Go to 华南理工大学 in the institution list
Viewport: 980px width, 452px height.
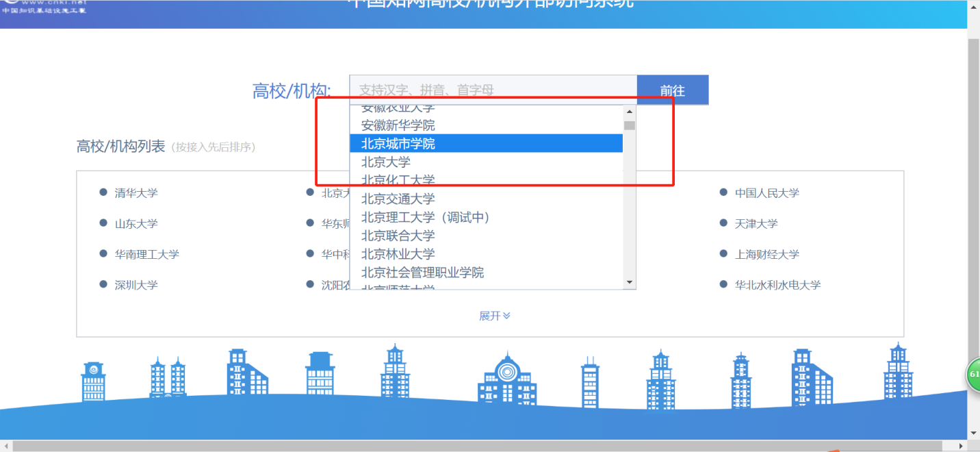tap(147, 255)
